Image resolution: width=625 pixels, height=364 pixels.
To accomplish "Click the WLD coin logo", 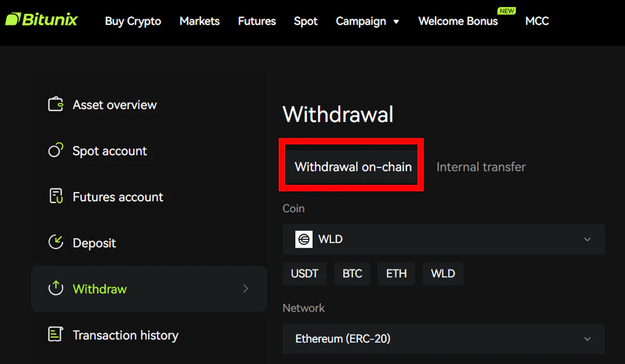I will click(x=304, y=239).
